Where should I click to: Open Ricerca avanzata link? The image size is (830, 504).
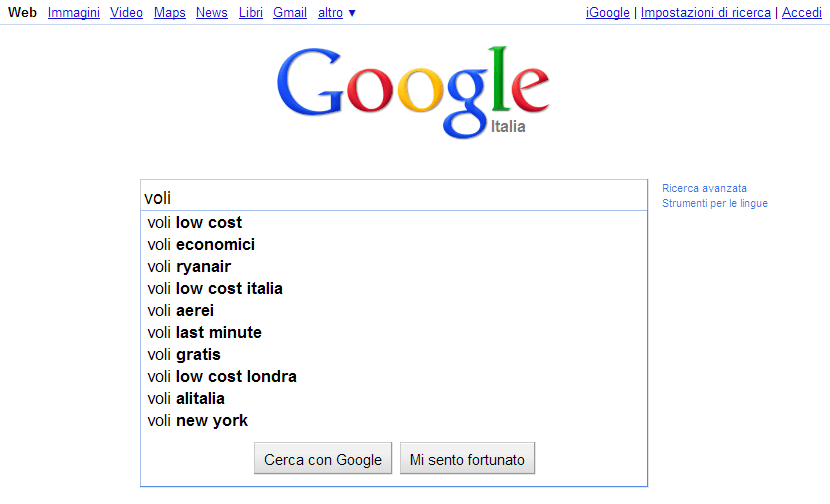[704, 188]
